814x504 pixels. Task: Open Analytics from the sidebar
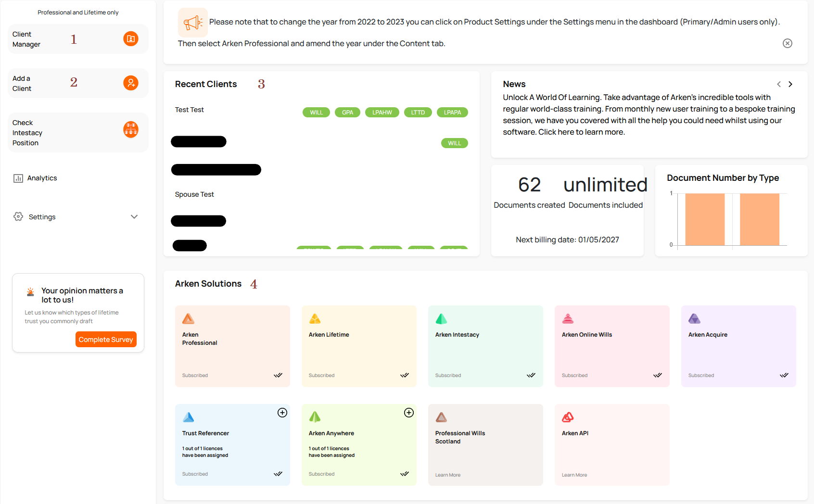[x=42, y=178]
